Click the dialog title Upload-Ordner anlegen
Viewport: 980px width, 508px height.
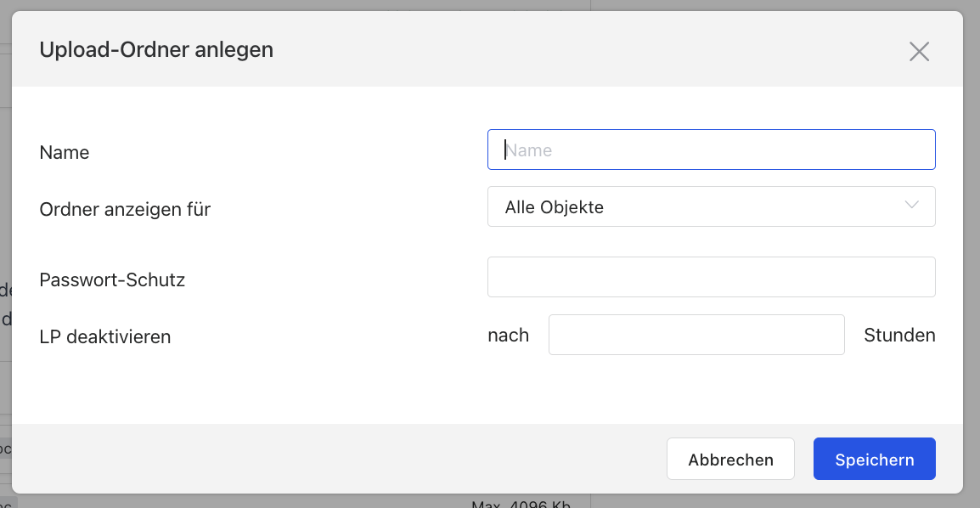tap(156, 50)
